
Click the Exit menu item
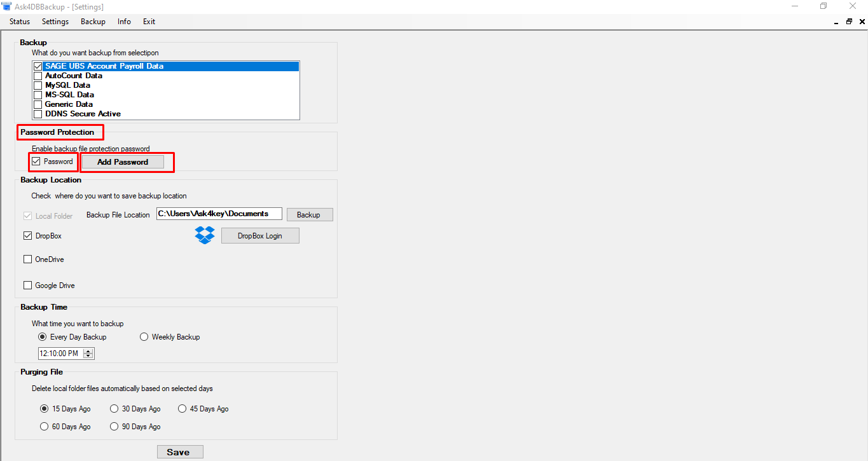tap(149, 22)
